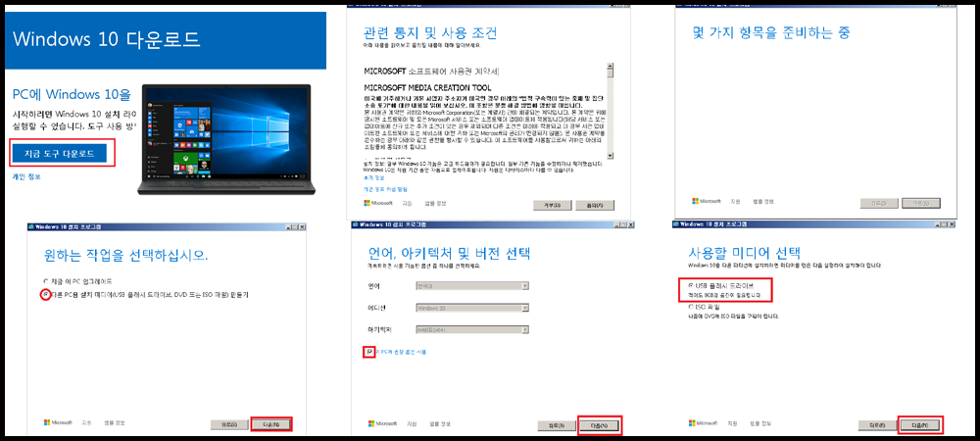The width and height of the screenshot is (980, 441).
Task: Open the 지원 link in the media selection window
Action: point(733,424)
